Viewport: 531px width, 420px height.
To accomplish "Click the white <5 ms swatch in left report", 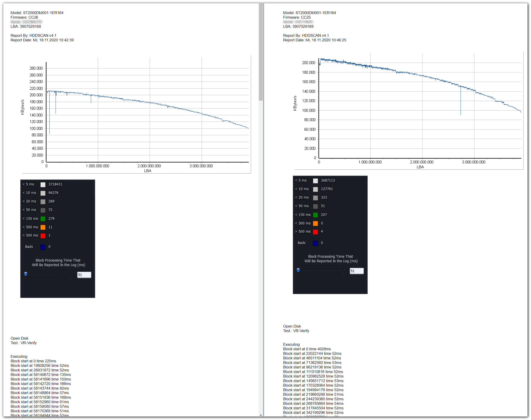I will 43,184.
